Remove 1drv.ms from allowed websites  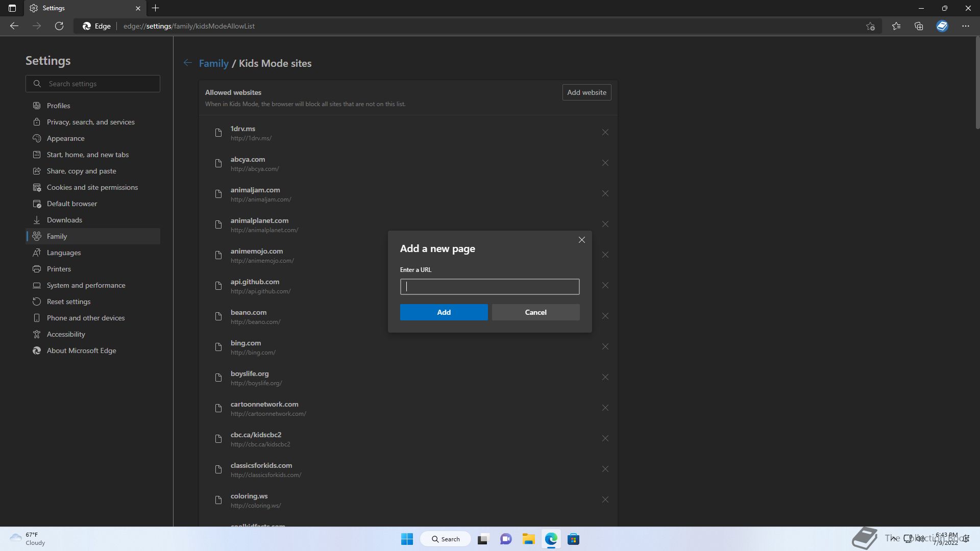[605, 133]
